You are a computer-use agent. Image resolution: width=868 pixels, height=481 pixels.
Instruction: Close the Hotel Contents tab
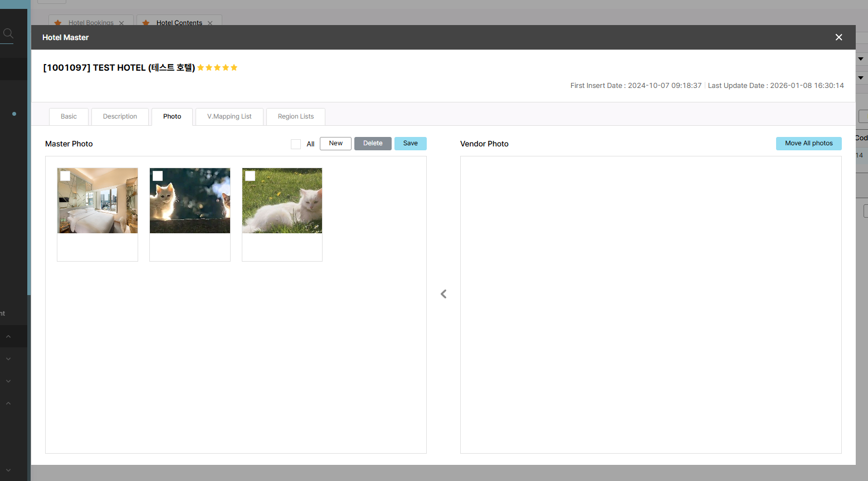(x=210, y=23)
